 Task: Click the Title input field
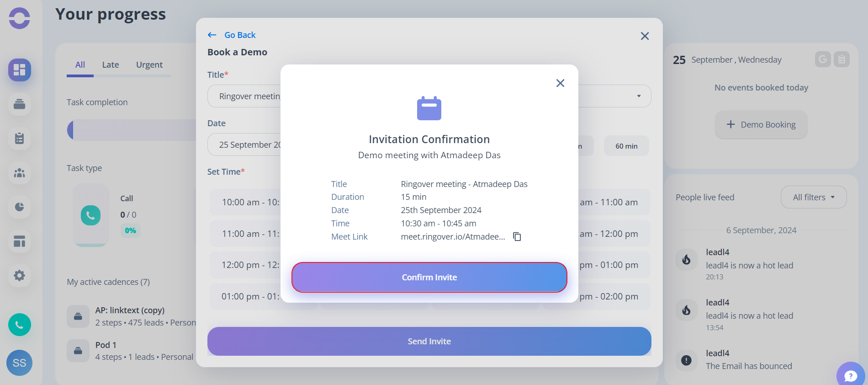pyautogui.click(x=244, y=96)
